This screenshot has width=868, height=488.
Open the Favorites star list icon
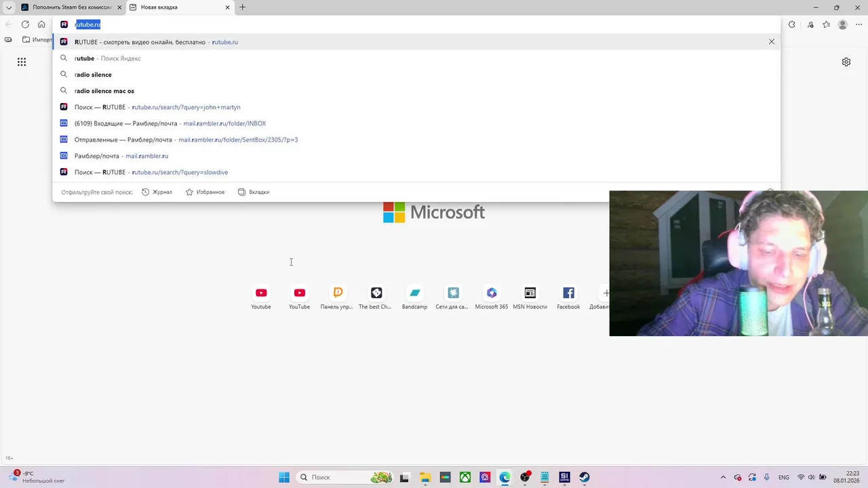pos(826,24)
